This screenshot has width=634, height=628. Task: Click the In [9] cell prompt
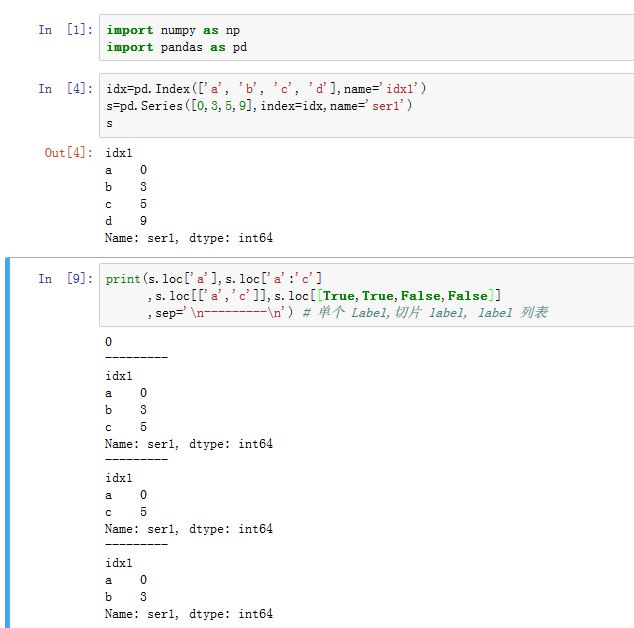[x=59, y=279]
